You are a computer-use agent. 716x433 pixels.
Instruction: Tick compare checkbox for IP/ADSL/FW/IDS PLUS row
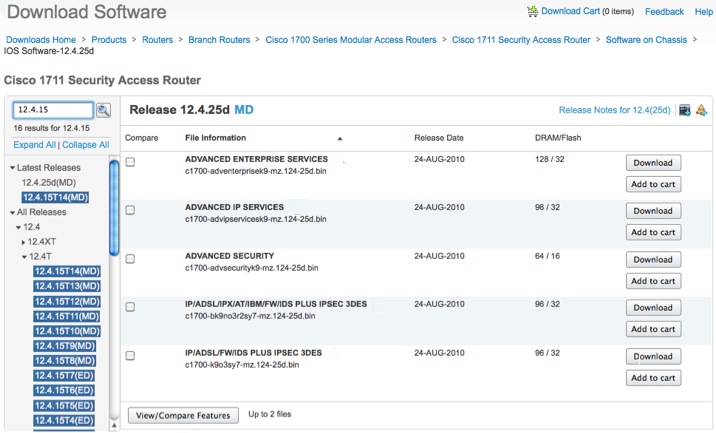[131, 356]
